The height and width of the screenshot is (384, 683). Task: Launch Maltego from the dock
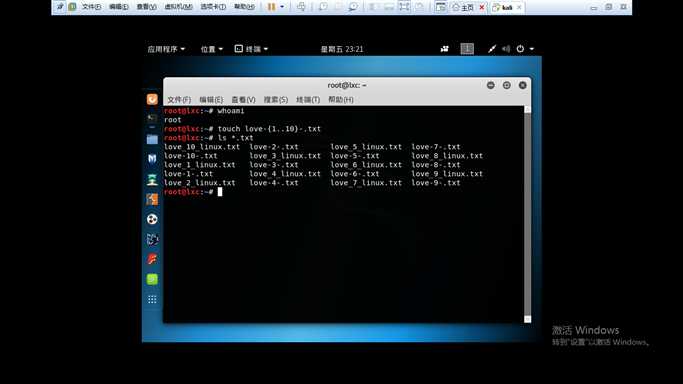(x=152, y=239)
